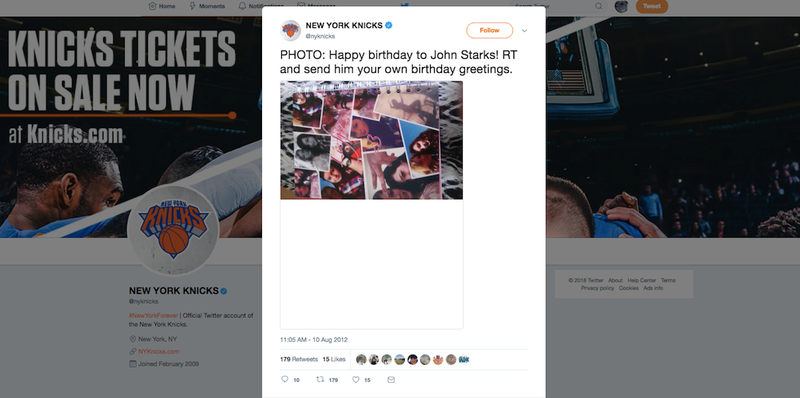This screenshot has height=398, width=800.
Task: Click the orange Tweet button
Action: pos(652,6)
